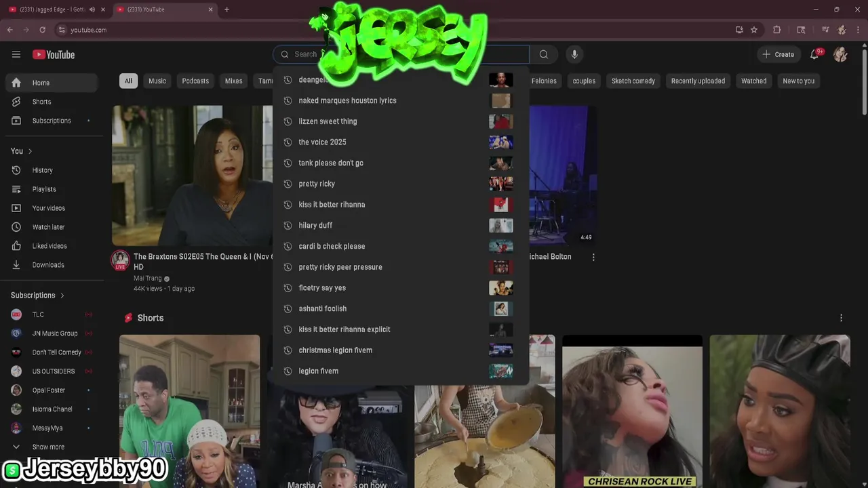Select the New to you chip
868x488 pixels.
[x=799, y=81]
